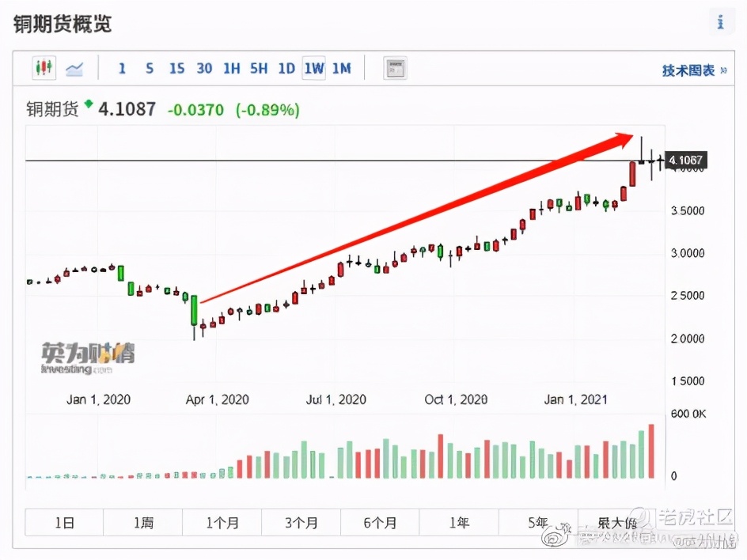This screenshot has height=560, width=747.
Task: Open the 技术图表 link
Action: tap(694, 70)
